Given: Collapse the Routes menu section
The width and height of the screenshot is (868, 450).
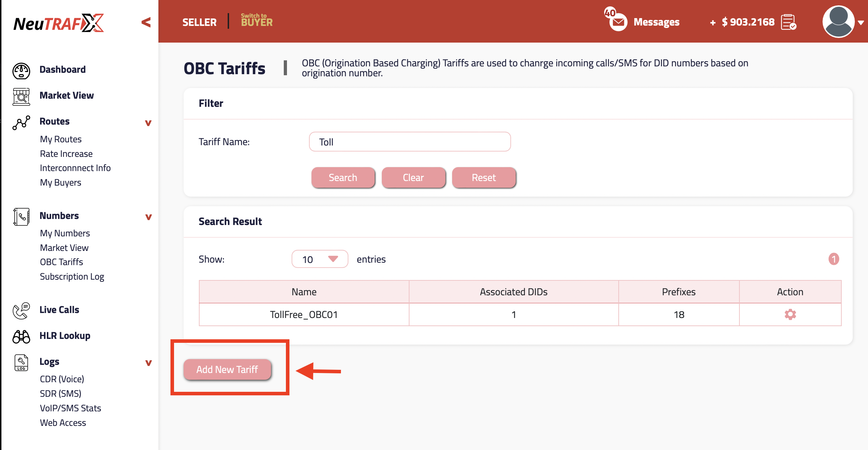Looking at the screenshot, I should point(148,123).
